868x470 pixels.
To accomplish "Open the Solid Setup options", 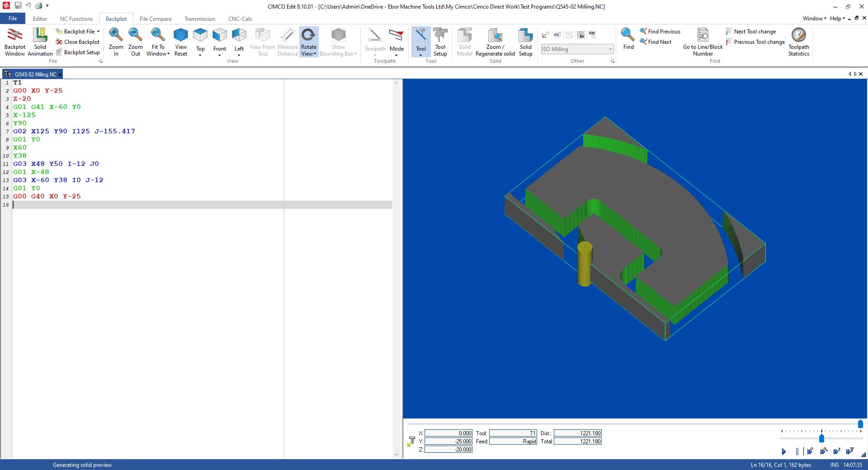I will 526,42.
